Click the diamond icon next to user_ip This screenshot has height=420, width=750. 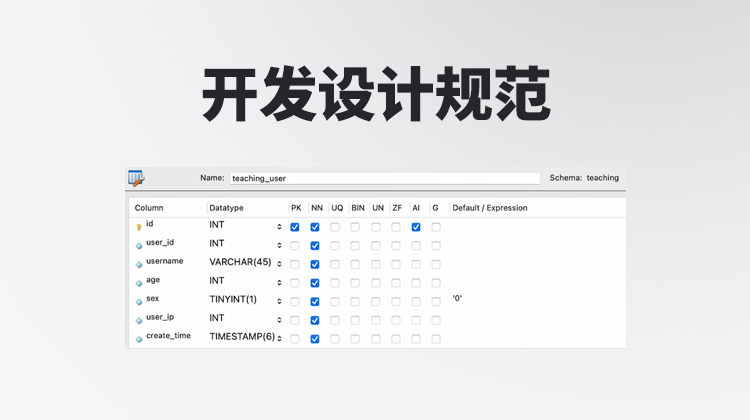point(139,320)
